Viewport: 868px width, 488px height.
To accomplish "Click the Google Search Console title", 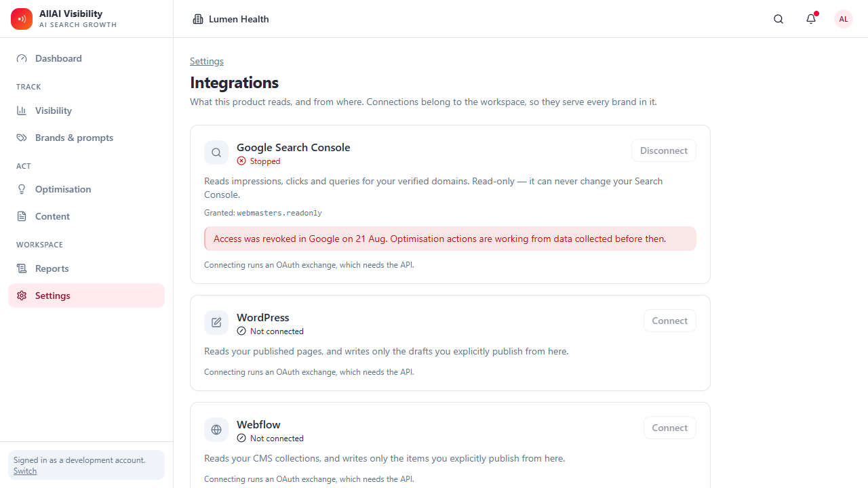I will click(x=294, y=147).
